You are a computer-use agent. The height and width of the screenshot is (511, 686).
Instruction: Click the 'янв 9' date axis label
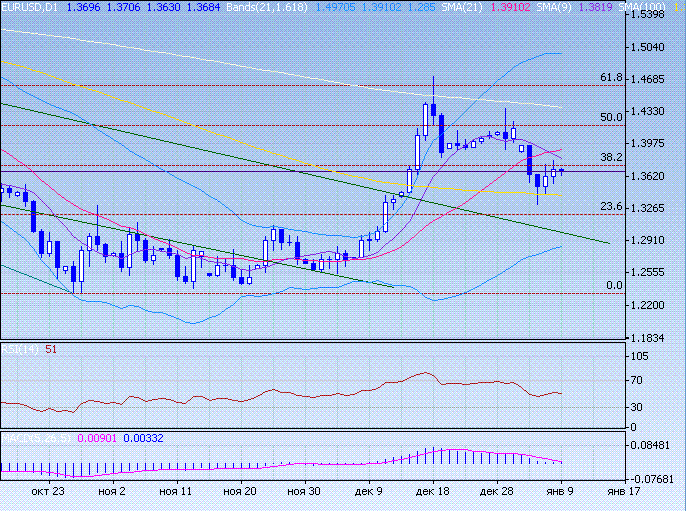point(560,492)
